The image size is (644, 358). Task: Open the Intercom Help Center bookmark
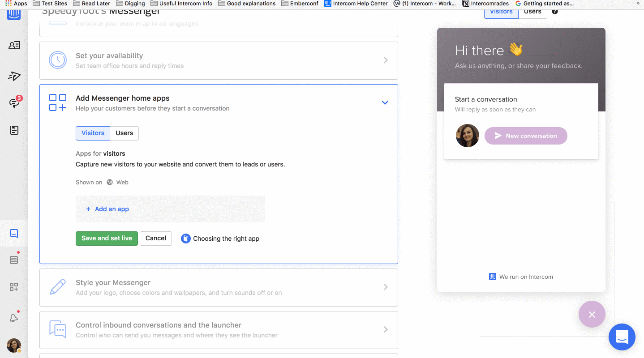[x=356, y=4]
